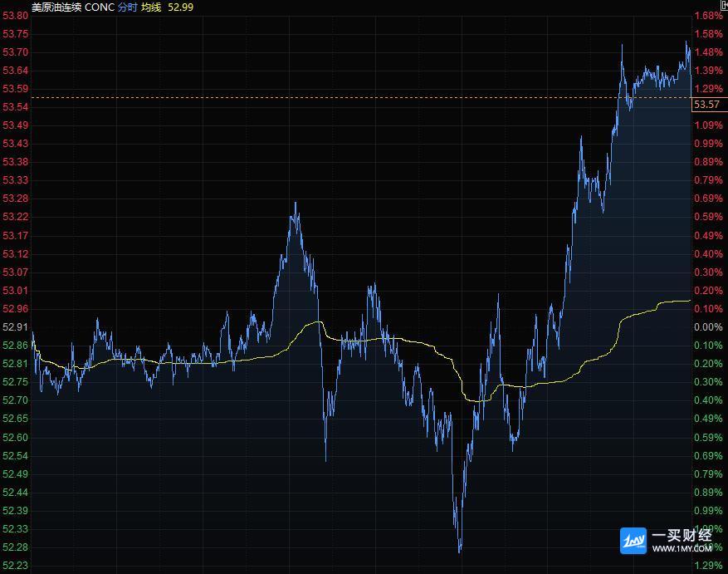Click the 52.33 price axis label

tap(15, 529)
